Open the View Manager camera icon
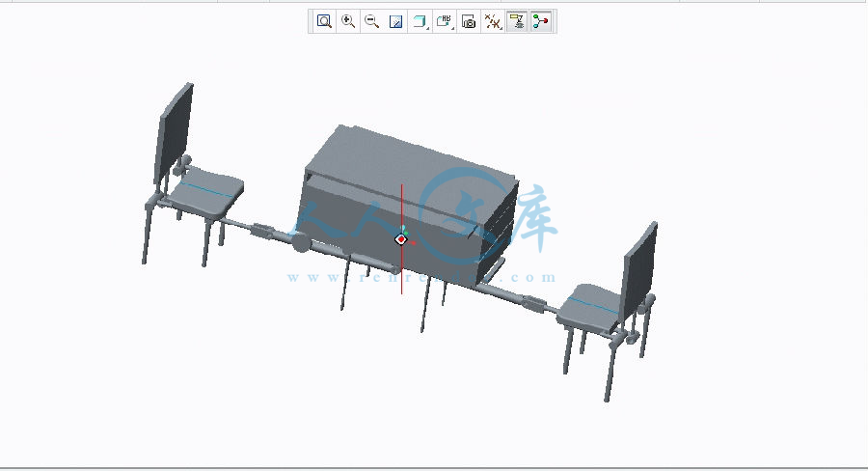This screenshot has width=868, height=471. (469, 21)
